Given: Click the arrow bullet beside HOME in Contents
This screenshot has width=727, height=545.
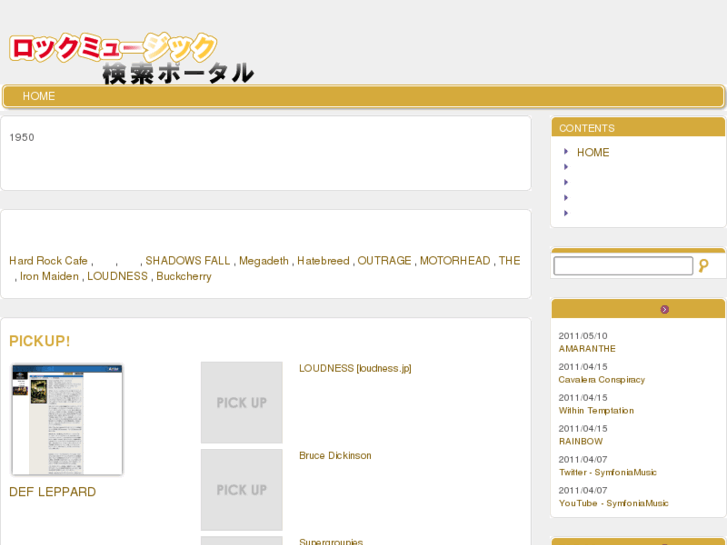Looking at the screenshot, I should click(x=566, y=152).
